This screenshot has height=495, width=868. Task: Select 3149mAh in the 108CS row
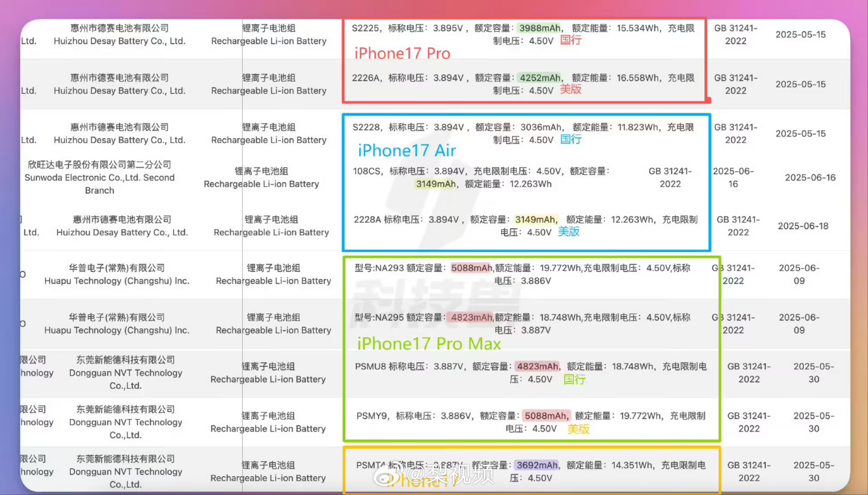[436, 184]
